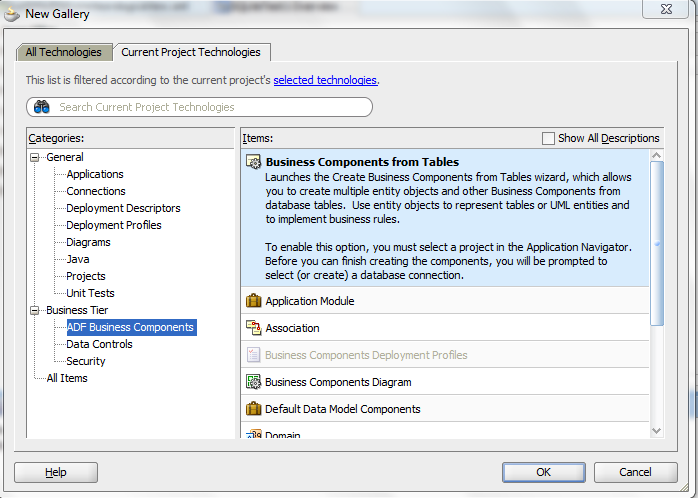Select the Diagrams category

(88, 242)
